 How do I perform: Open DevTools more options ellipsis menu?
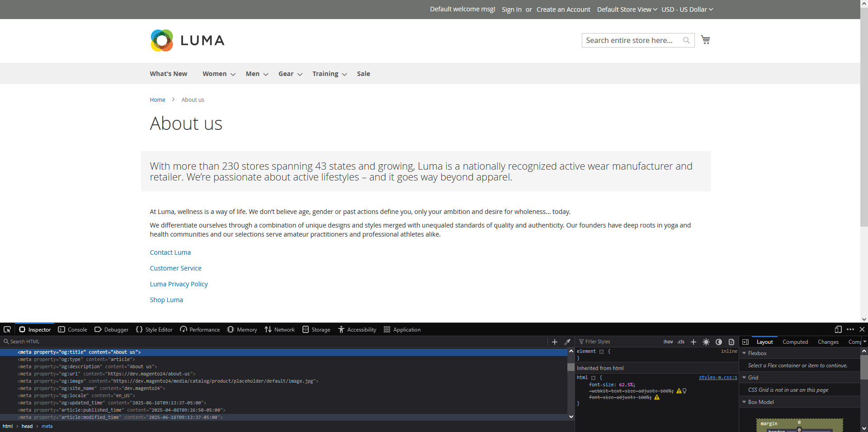850,329
